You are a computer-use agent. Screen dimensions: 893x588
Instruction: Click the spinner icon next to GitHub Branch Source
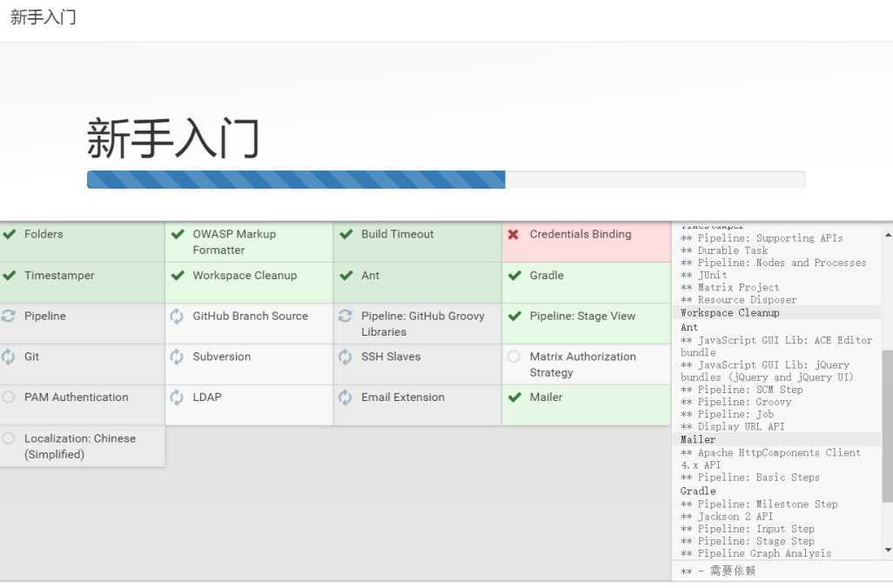tap(177, 316)
